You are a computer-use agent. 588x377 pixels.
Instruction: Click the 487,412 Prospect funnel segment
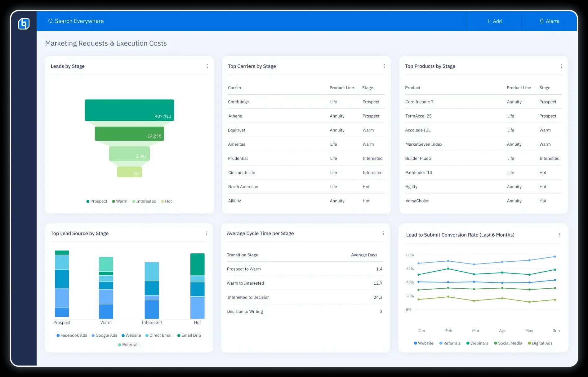tap(129, 110)
